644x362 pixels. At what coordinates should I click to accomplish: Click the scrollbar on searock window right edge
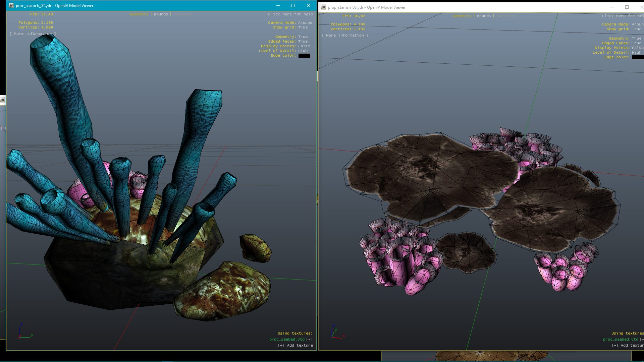[317, 76]
